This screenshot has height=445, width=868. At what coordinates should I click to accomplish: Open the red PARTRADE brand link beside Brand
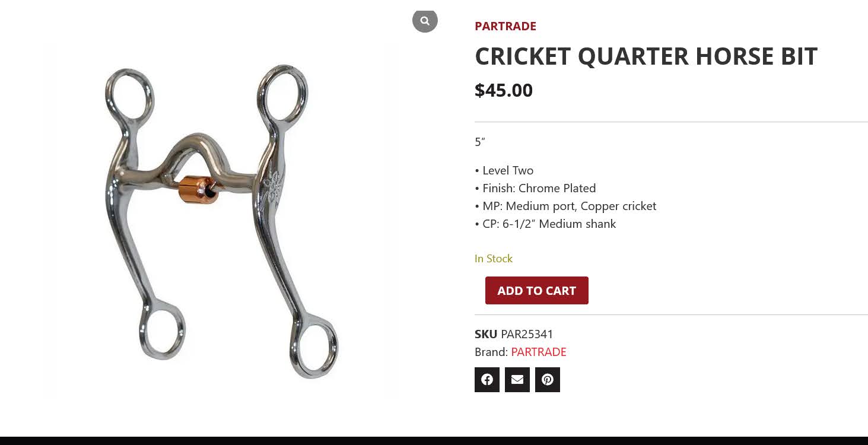[539, 352]
